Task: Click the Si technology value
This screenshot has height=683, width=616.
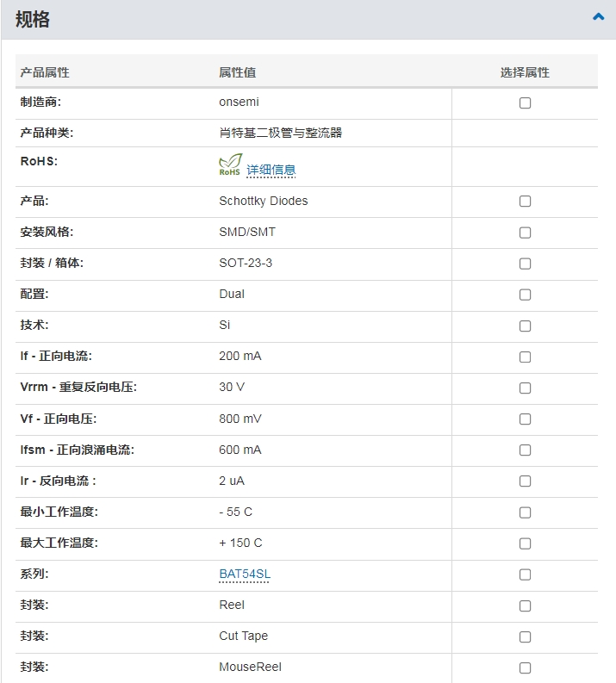Action: [x=224, y=325]
